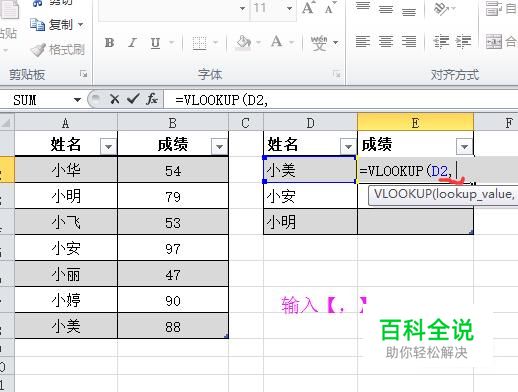The height and width of the screenshot is (392, 518).
Task: Click Align Text Right icon
Action: 409,42
